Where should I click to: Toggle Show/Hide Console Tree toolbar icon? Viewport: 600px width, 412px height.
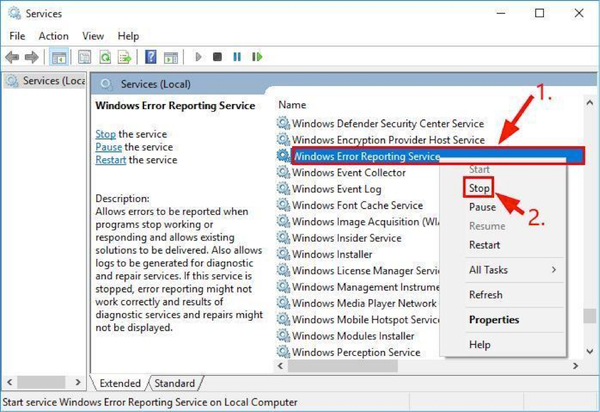tap(59, 57)
